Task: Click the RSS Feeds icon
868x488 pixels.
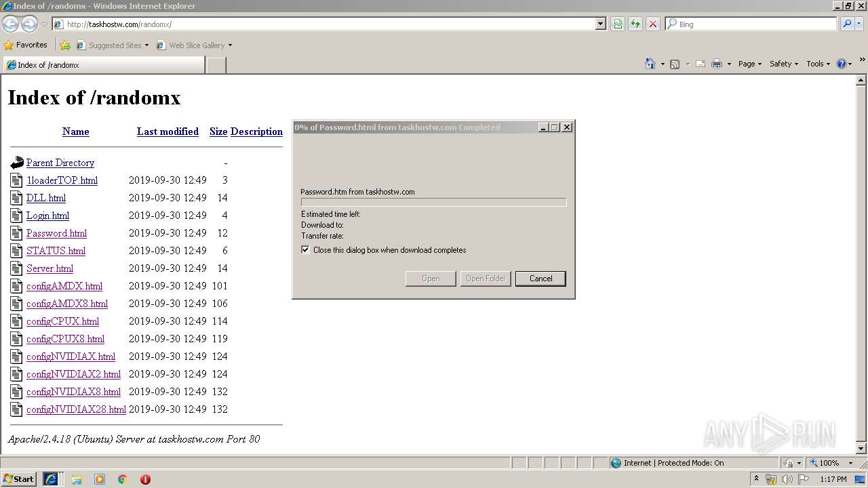Action: 675,64
